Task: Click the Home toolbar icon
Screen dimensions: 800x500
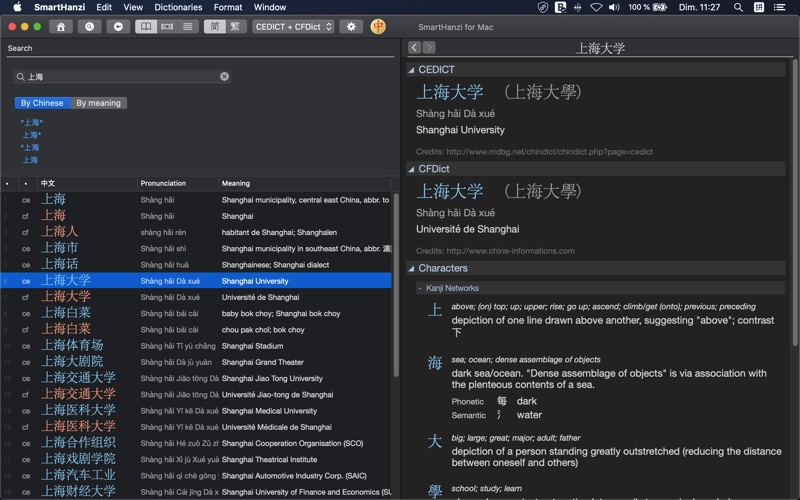Action: coord(61,27)
